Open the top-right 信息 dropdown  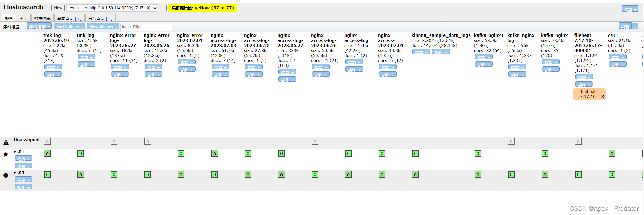pyautogui.click(x=630, y=9)
